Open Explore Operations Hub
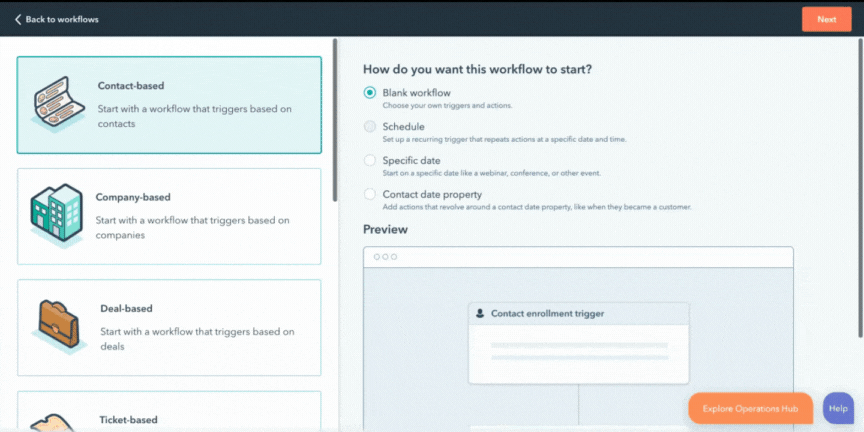This screenshot has width=864, height=432. 750,408
